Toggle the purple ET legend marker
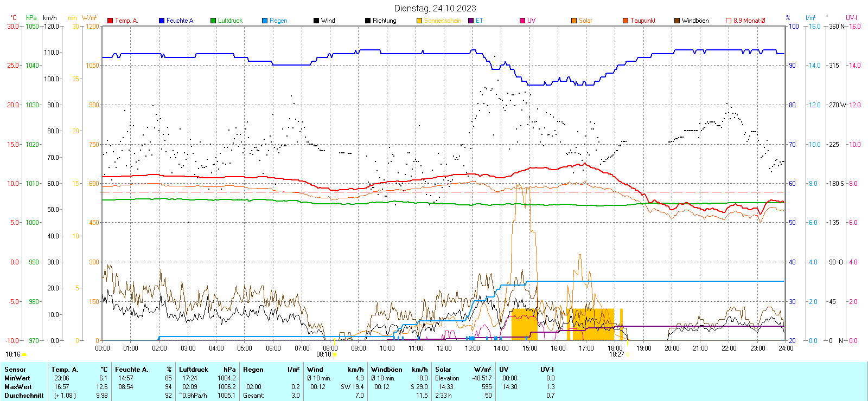The width and height of the screenshot is (868, 401). (x=471, y=21)
